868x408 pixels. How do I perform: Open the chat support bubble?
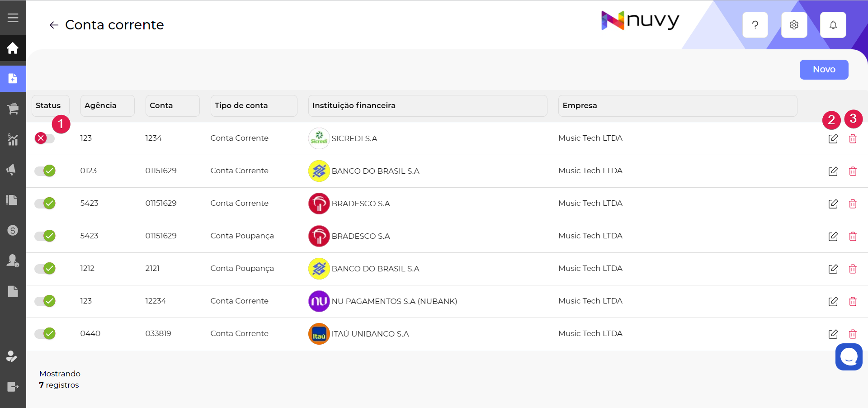849,357
